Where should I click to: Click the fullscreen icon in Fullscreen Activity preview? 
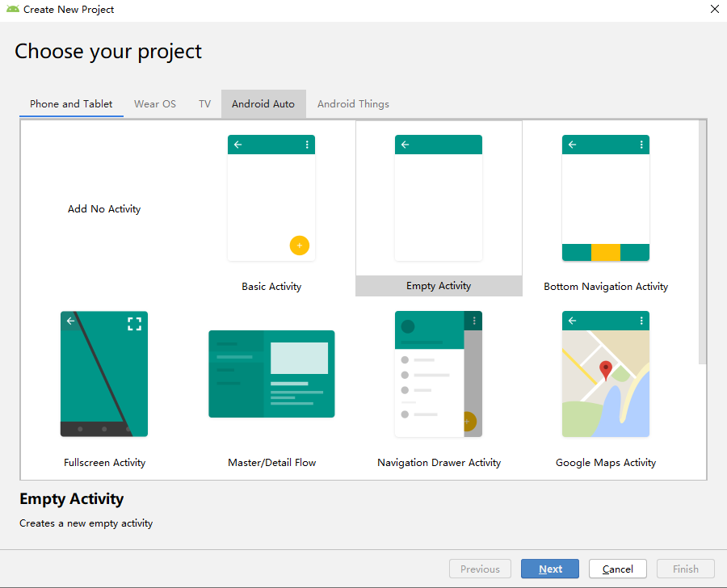pos(134,324)
